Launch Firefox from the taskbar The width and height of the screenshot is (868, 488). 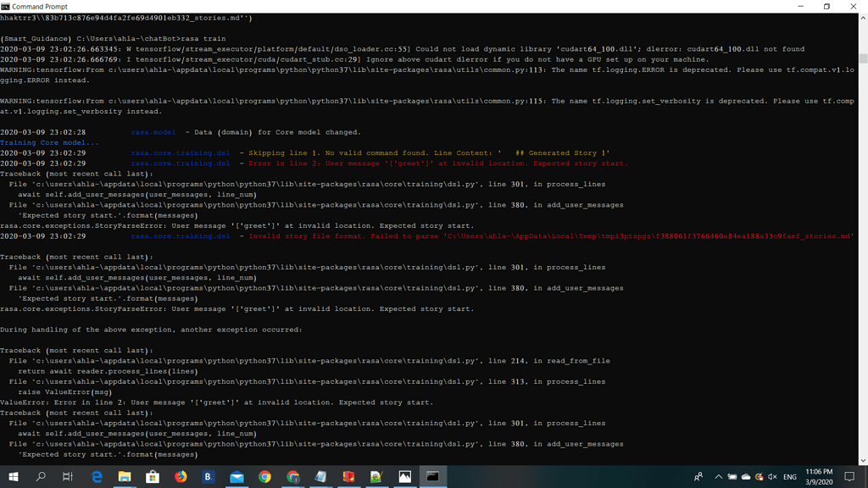pos(181,476)
